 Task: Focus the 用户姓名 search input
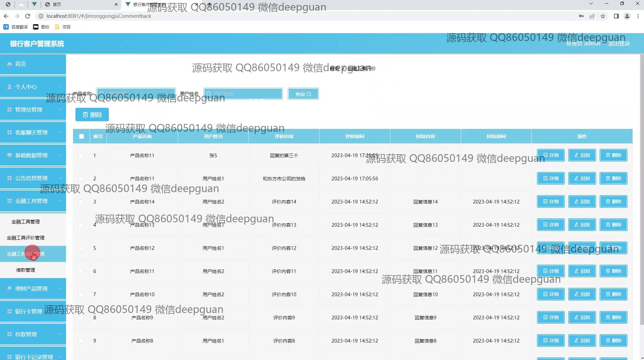click(243, 94)
